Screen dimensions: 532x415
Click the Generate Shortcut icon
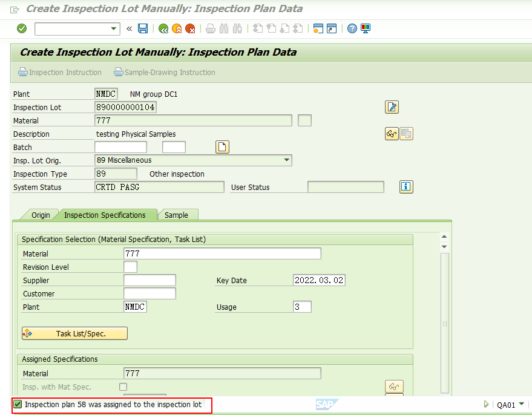click(332, 28)
